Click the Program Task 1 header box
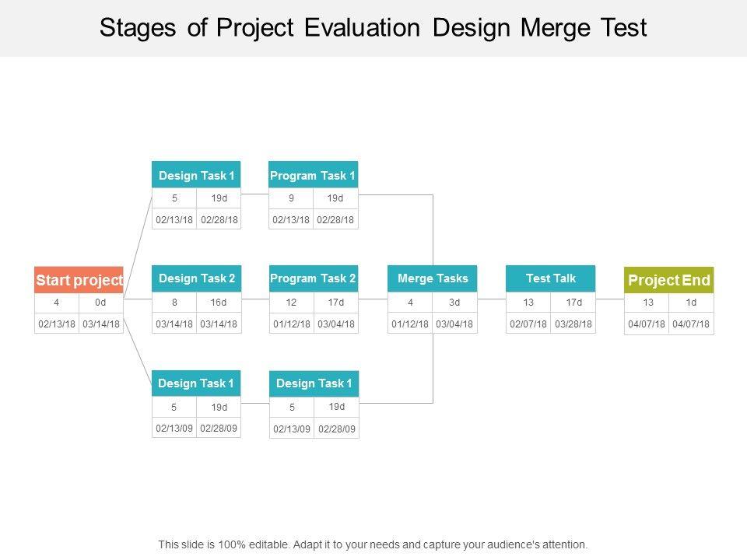Screen dimensions: 747x560 (314, 176)
